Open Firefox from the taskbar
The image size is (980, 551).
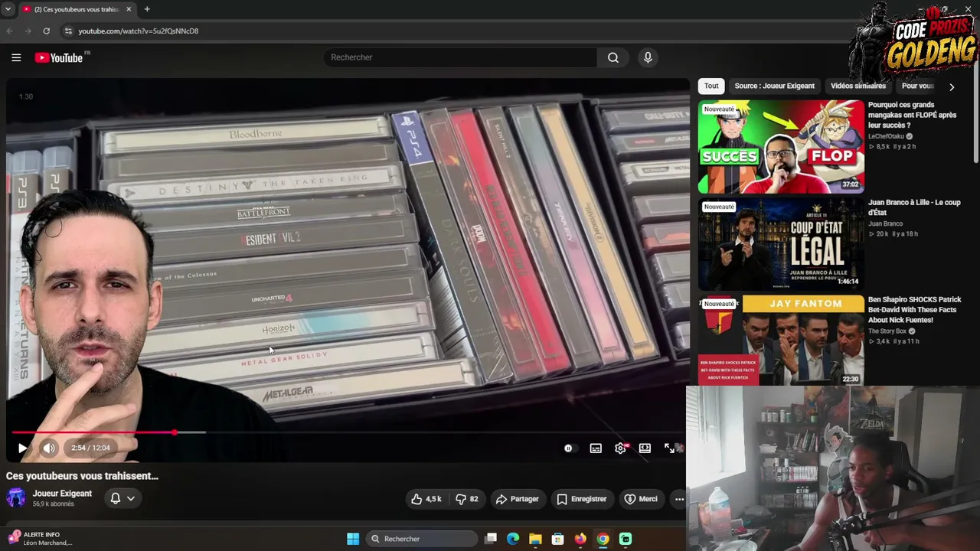pos(580,539)
